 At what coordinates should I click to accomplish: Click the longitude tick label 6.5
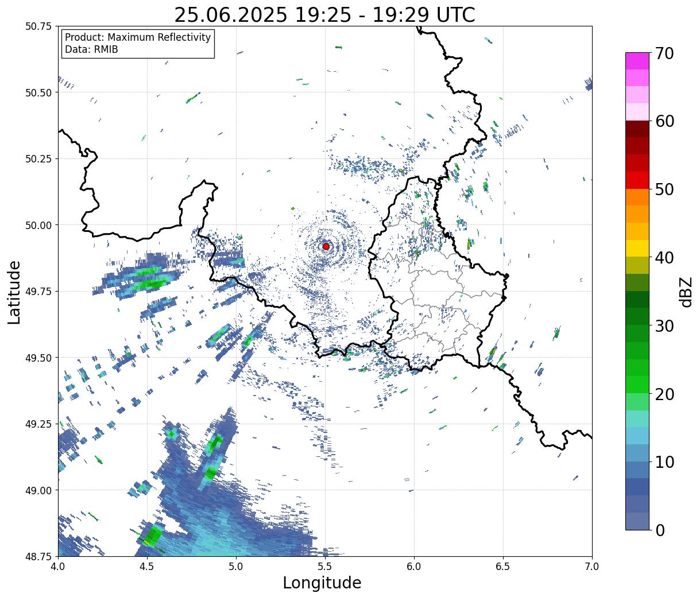tap(503, 566)
